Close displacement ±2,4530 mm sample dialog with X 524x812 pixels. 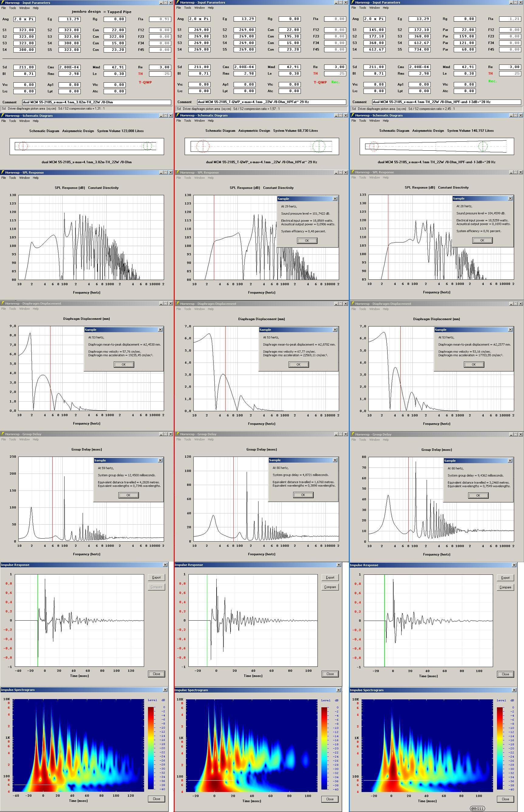pos(160,330)
